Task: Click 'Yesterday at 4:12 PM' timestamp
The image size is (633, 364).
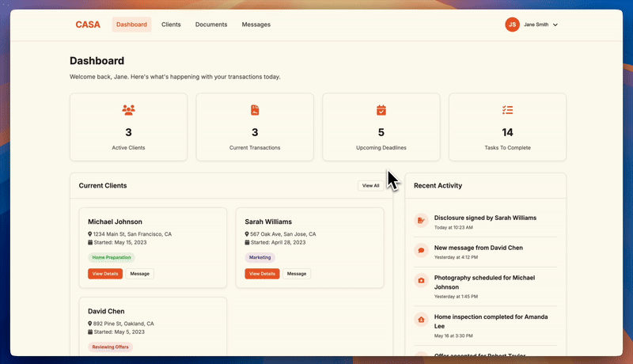Action: click(x=456, y=257)
